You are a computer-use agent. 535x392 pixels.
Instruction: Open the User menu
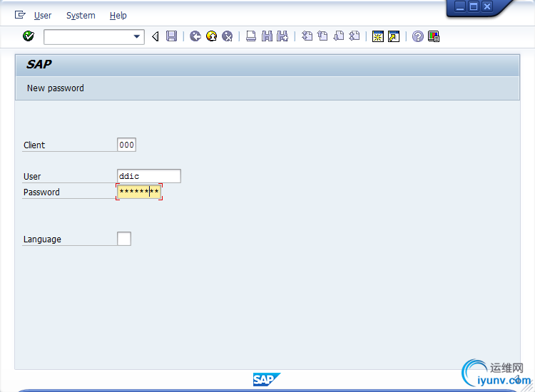pyautogui.click(x=43, y=16)
